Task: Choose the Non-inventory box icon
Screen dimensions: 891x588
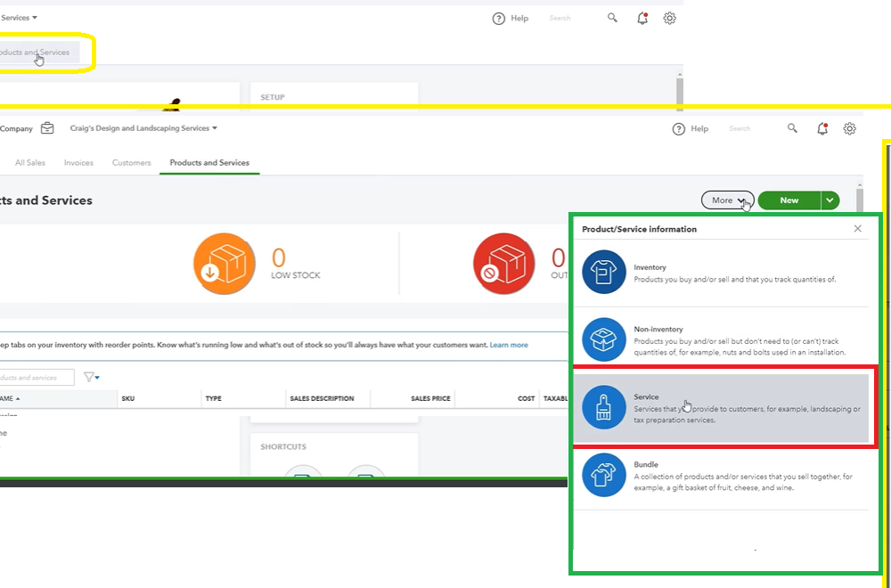Action: click(x=604, y=339)
